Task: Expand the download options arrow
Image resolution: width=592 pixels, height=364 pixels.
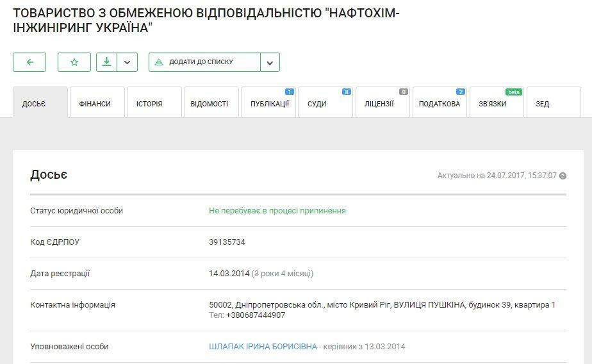Action: click(x=127, y=62)
